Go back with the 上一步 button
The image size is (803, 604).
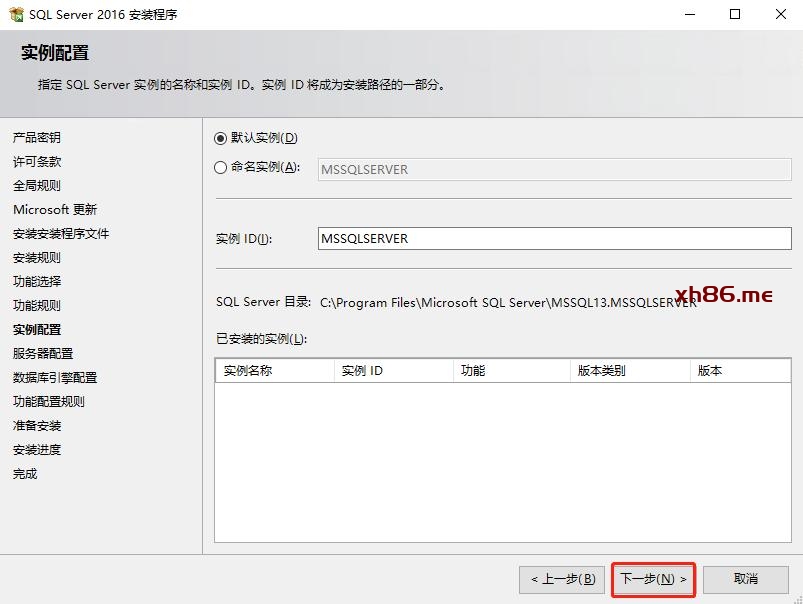(561, 579)
